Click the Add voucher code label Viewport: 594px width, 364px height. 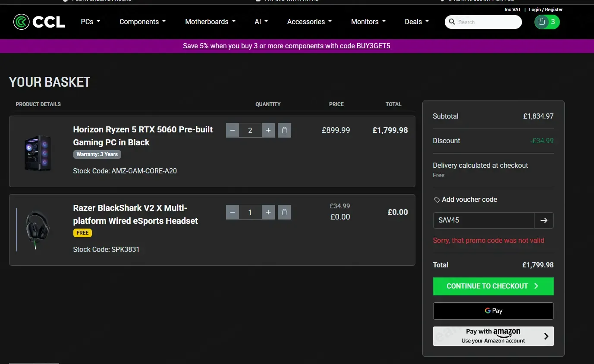click(x=469, y=200)
